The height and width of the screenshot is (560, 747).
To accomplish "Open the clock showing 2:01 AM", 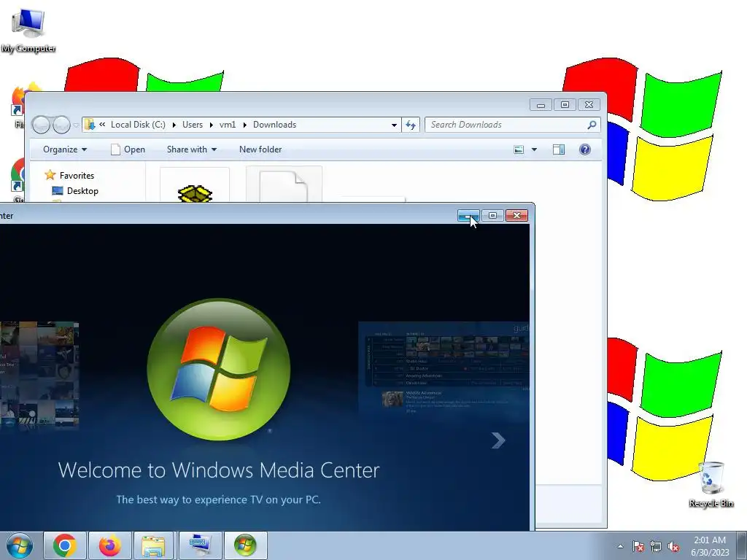I will [709, 545].
